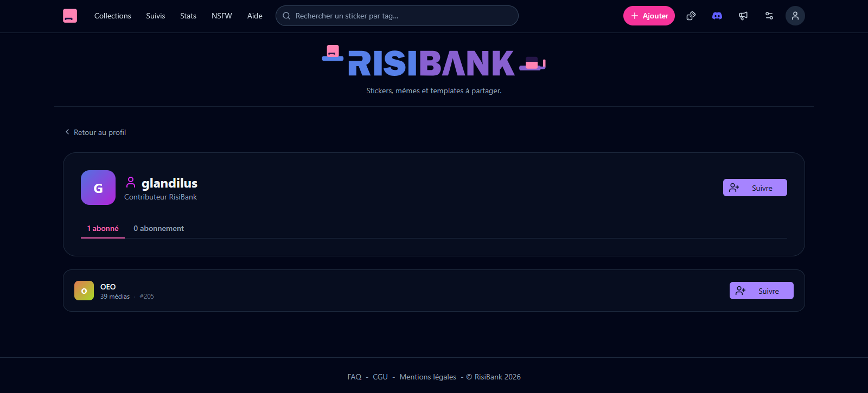Click the 39 médias count text
868x393 pixels.
(x=115, y=297)
